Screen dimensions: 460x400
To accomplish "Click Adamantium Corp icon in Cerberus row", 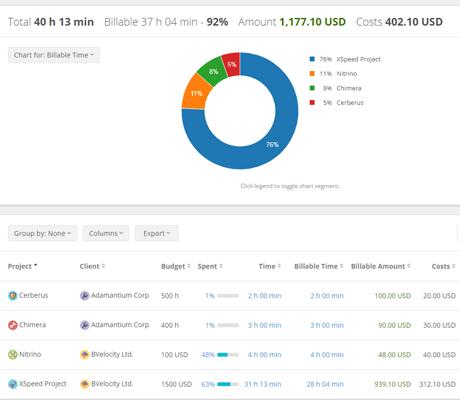I will click(85, 296).
